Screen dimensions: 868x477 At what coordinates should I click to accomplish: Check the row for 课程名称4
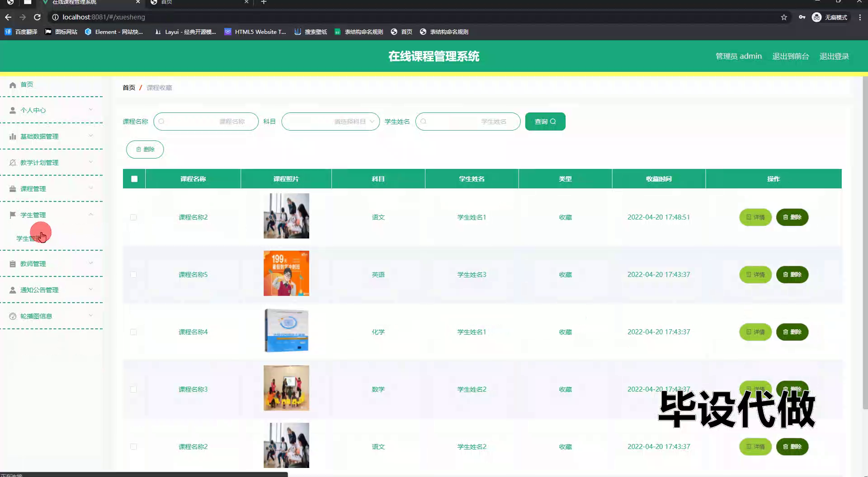coord(133,332)
